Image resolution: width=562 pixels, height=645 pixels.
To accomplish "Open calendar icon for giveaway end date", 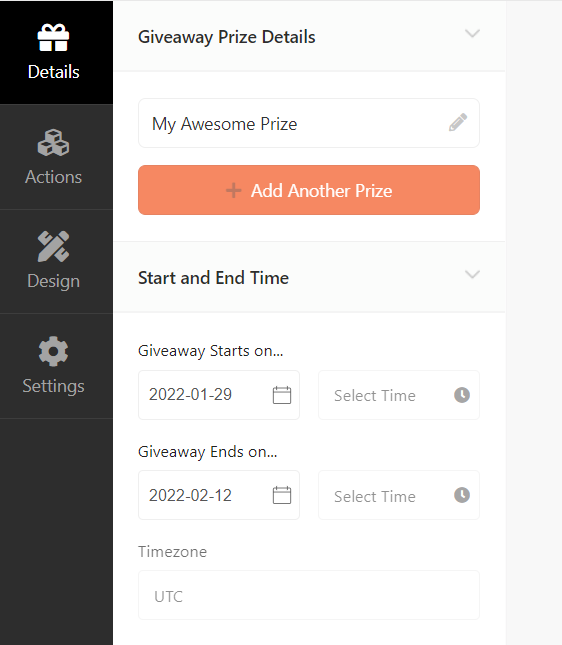I will tap(282, 495).
